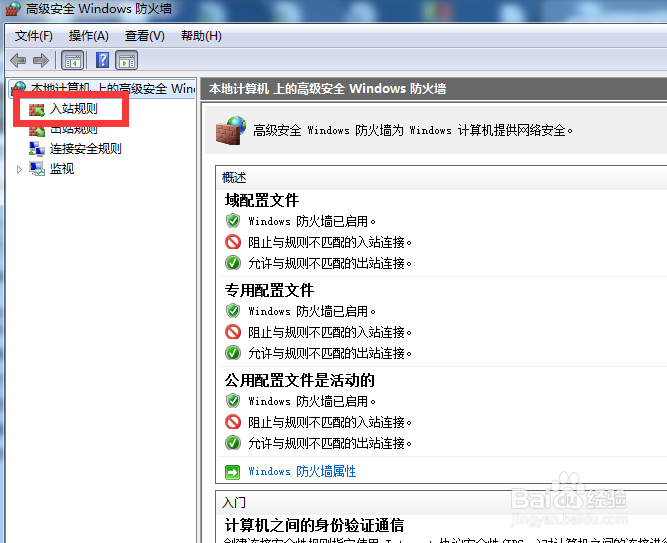Click 阻止与规则不匹配的入站连接 under 域配置文件
The width and height of the screenshot is (667, 543).
point(330,243)
